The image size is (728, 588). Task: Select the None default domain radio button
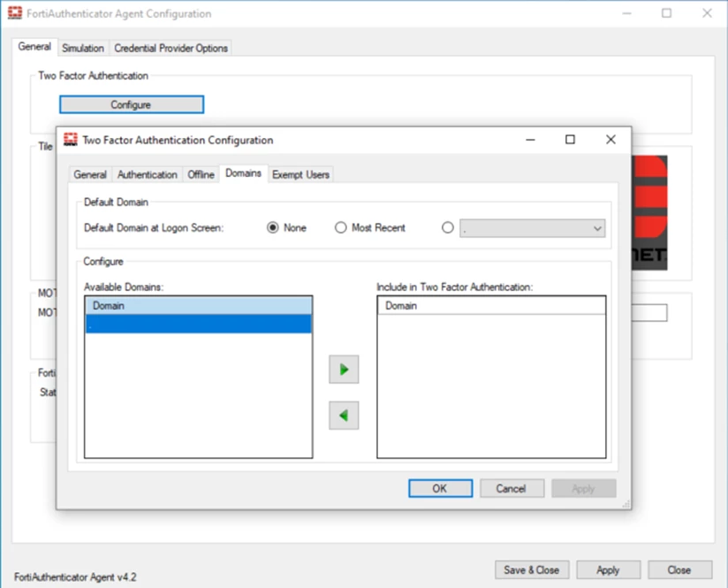[272, 228]
